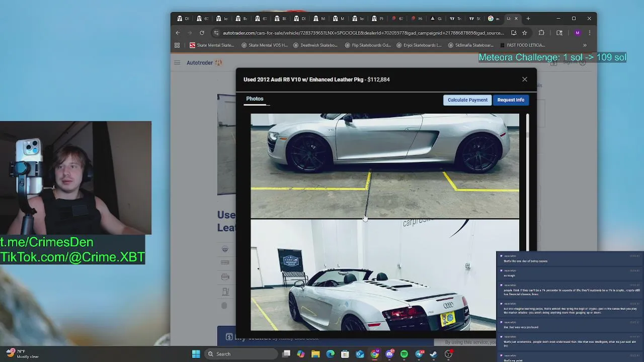The width and height of the screenshot is (644, 362).
Task: Open the Deathwish Skatebo... bookmark
Action: point(315,45)
